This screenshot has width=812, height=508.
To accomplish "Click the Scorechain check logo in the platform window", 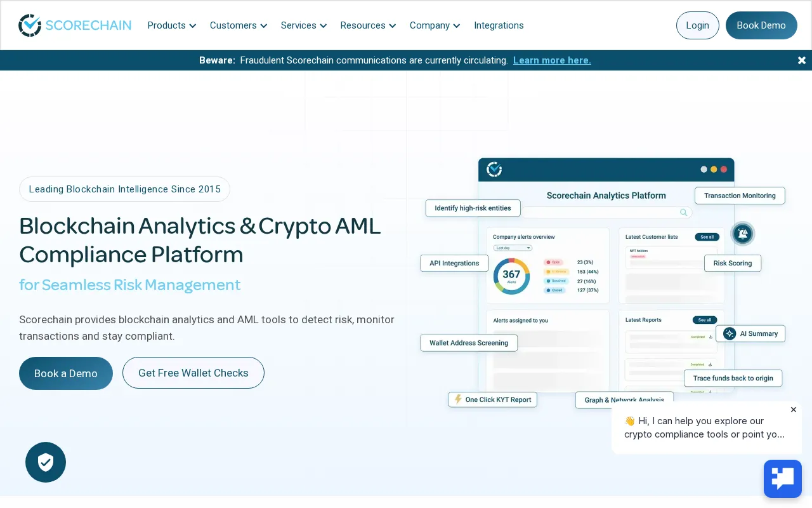I will 494,170.
